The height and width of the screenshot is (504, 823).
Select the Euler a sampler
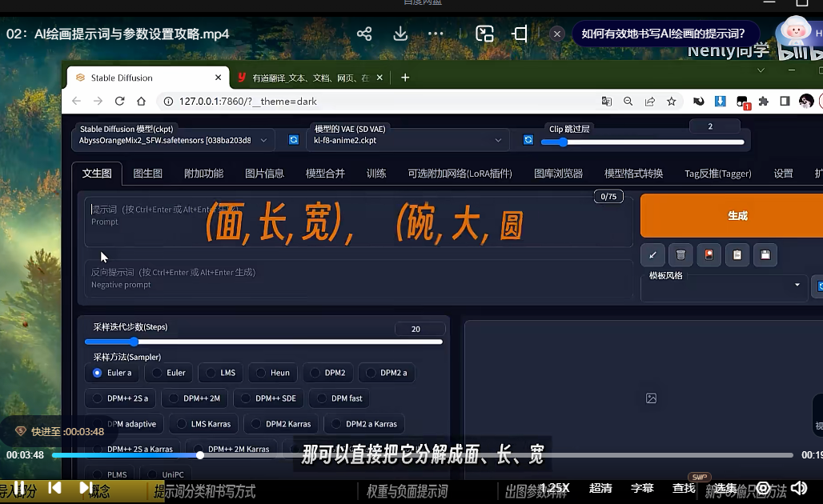tap(113, 373)
